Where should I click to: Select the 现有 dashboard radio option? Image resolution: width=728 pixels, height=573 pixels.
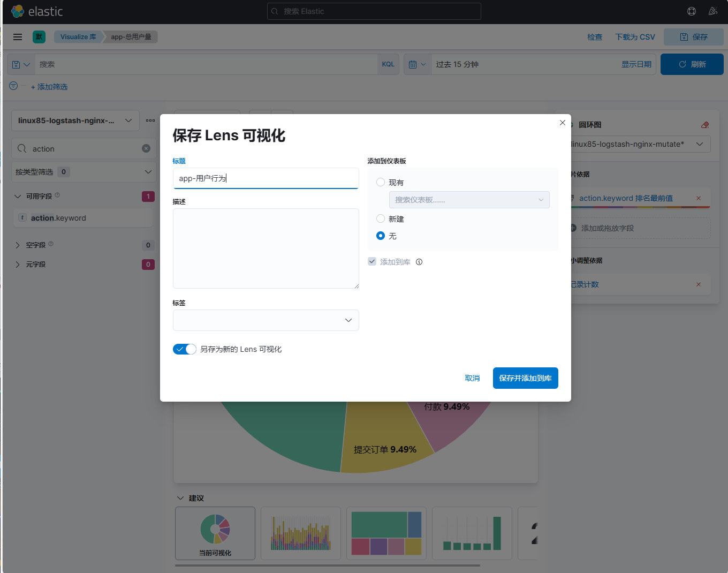pos(381,182)
